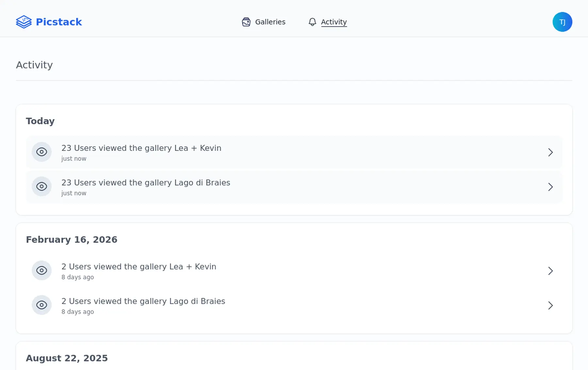Screen dimensions: 588x370
Task: Click the Picstack stacked-layers logo icon
Action: point(24,22)
